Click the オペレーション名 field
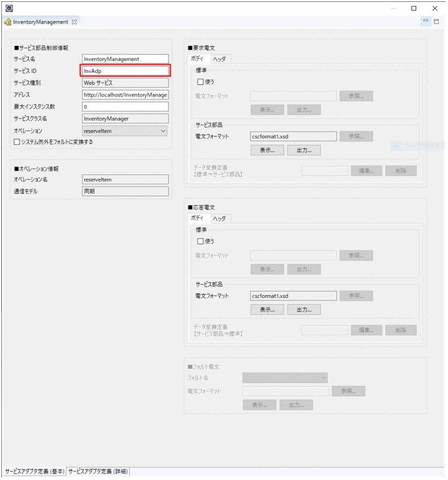Image resolution: width=448 pixels, height=480 pixels. [x=125, y=180]
